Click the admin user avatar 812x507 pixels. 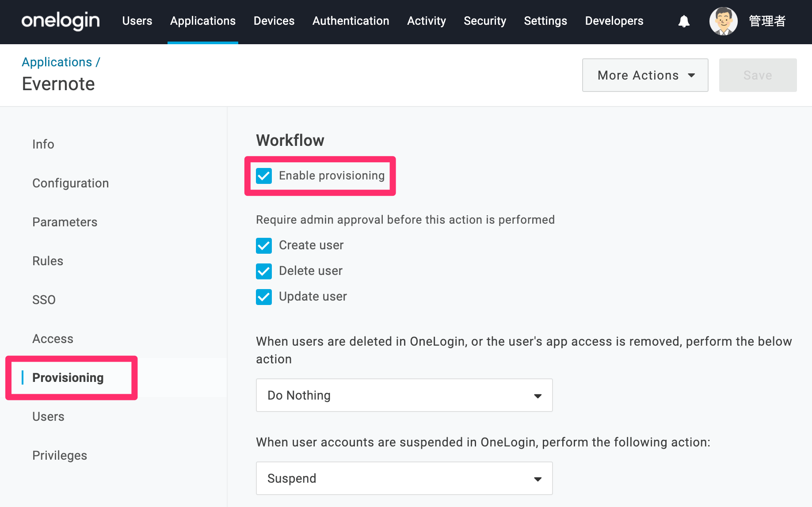click(x=723, y=21)
